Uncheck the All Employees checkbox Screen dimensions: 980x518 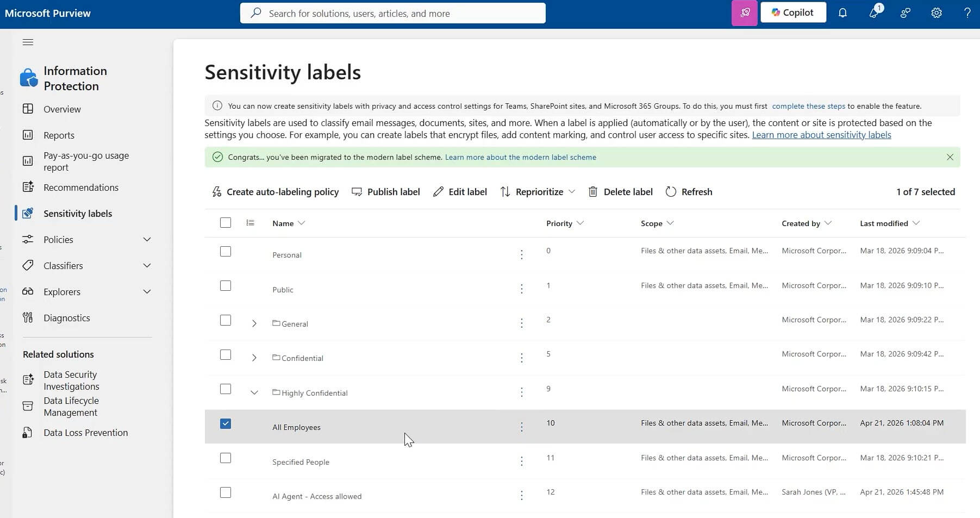coord(226,423)
